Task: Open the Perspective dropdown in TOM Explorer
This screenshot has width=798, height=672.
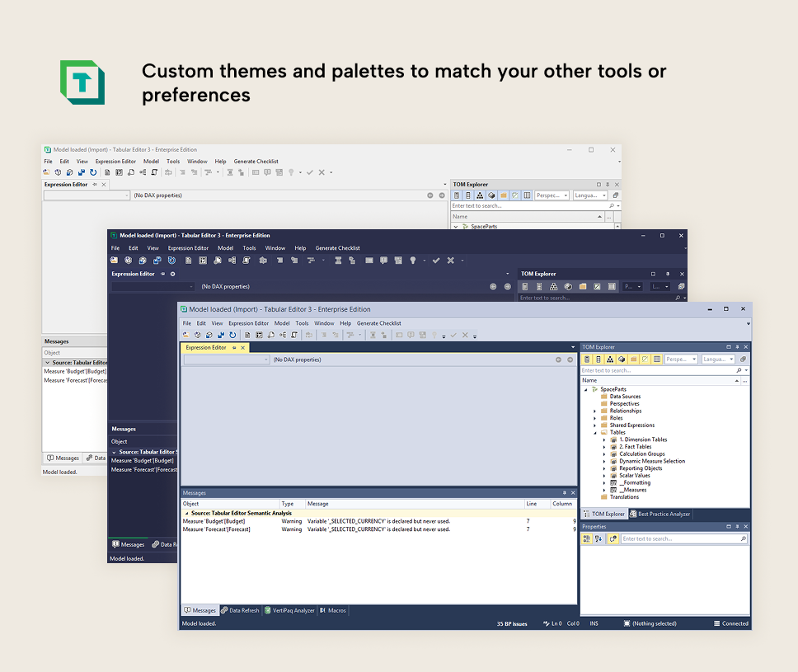Action: click(x=682, y=359)
